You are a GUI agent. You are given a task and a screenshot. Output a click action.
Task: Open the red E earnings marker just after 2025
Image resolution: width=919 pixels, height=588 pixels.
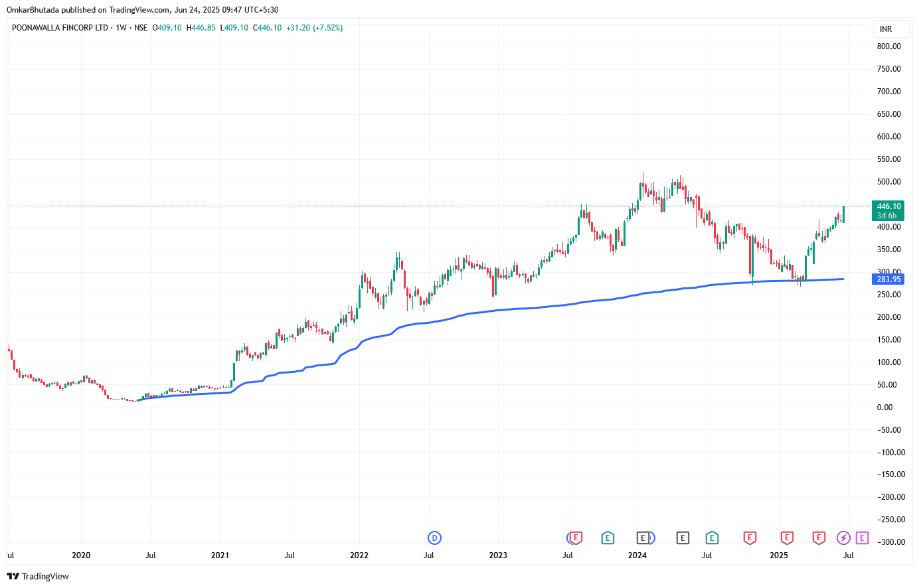(787, 538)
